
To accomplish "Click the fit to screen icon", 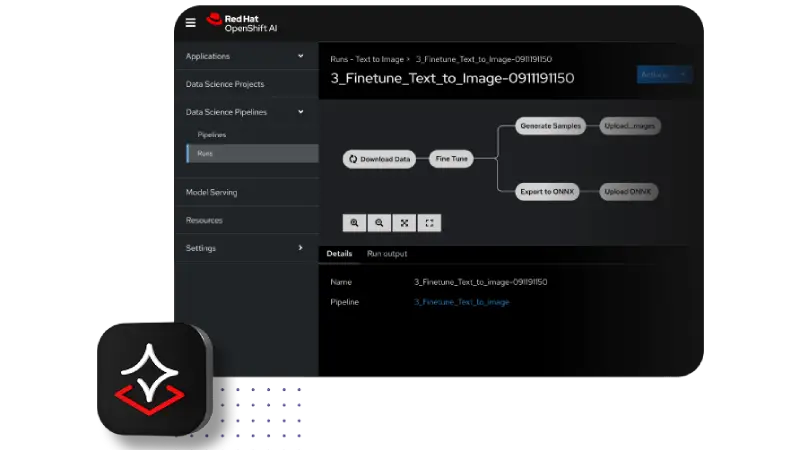I will [x=404, y=223].
